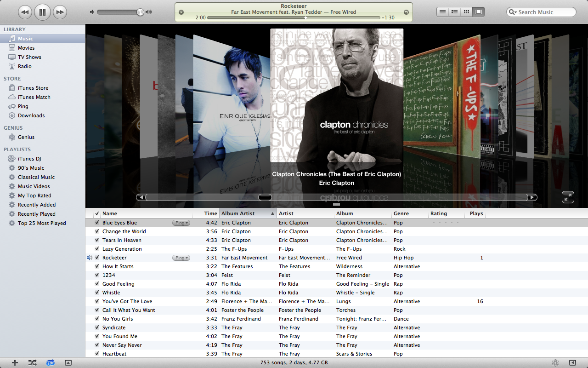Open the Recently Played playlist
Viewport: 588px width, 368px height.
[42, 214]
